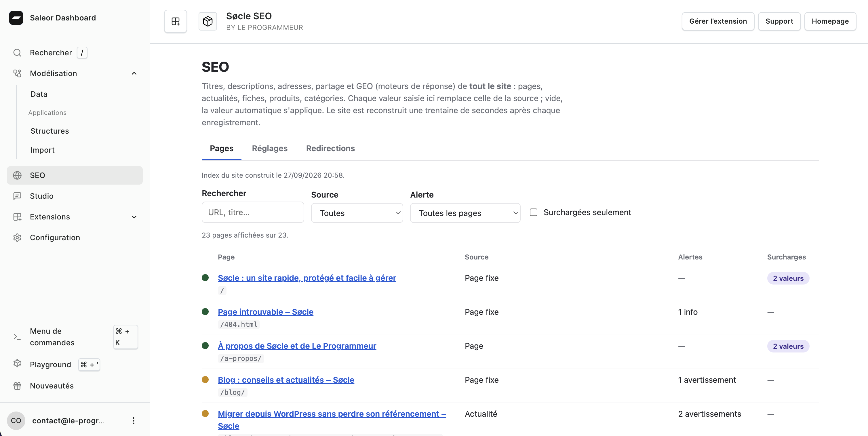The width and height of the screenshot is (868, 436).
Task: Open Data in the sidebar
Action: pyautogui.click(x=39, y=94)
